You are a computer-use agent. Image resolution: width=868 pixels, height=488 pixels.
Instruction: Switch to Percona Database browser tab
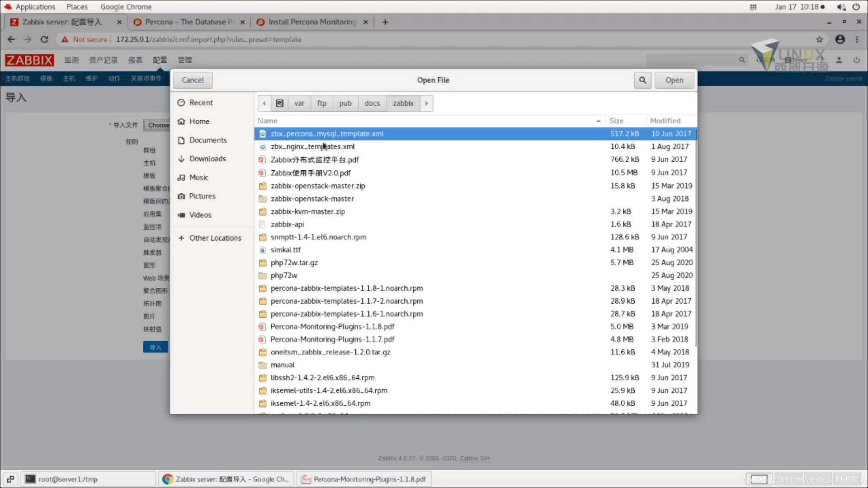point(189,22)
